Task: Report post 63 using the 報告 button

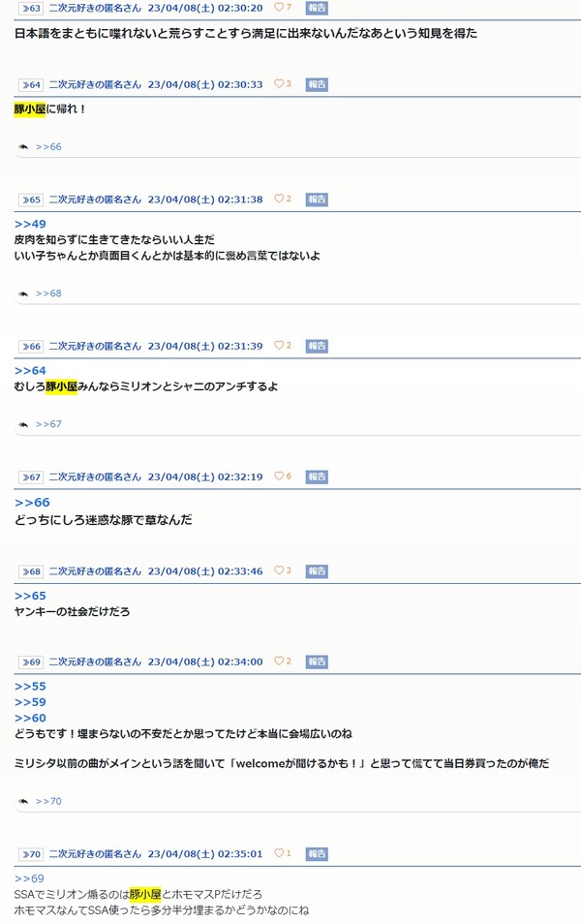Action: coord(317,8)
